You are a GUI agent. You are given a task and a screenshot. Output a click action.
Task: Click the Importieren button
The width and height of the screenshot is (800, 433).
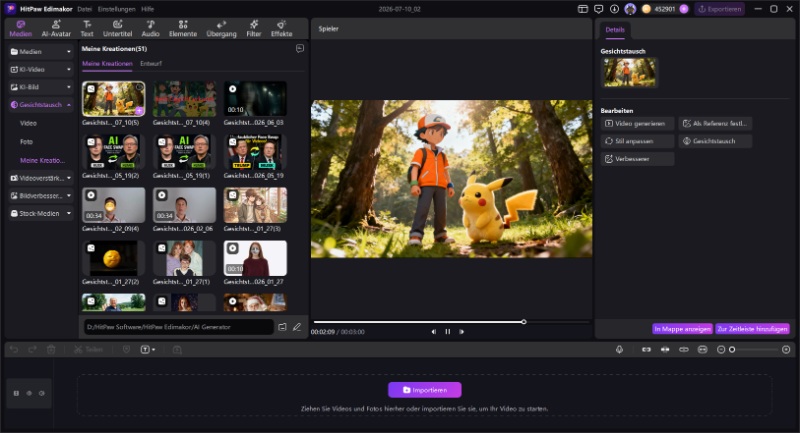point(424,390)
